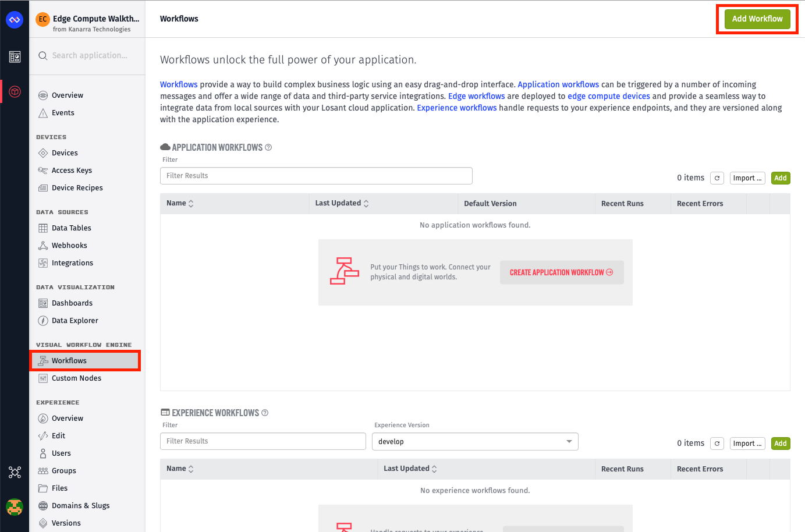This screenshot has width=805, height=532.
Task: Go to Custom Nodes in sidebar
Action: pyautogui.click(x=76, y=378)
